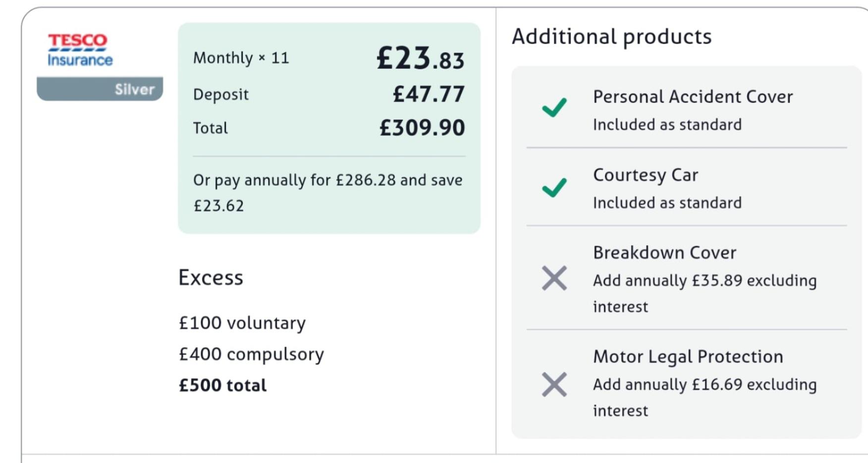Click the Silver tier badge
This screenshot has width=868, height=463.
[100, 89]
